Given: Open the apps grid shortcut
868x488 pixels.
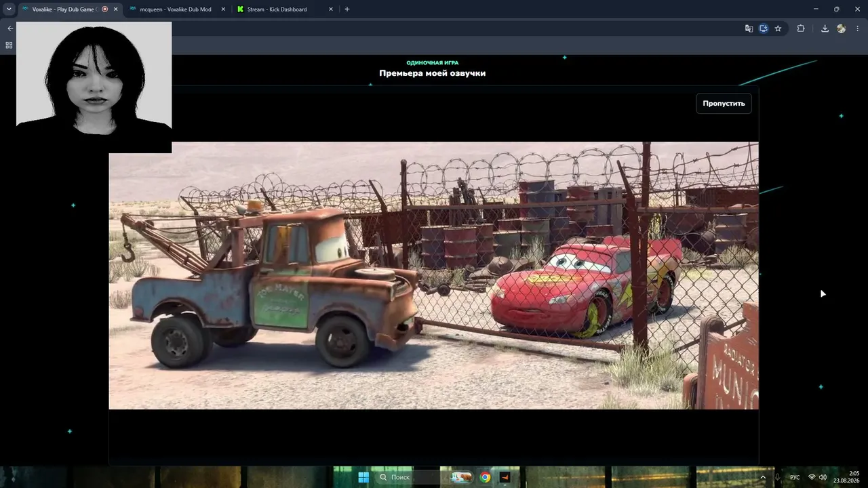Looking at the screenshot, I should point(9,45).
